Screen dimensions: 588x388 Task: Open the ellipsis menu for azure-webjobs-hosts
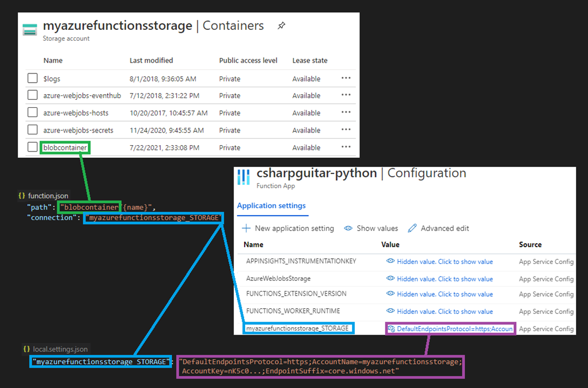pyautogui.click(x=346, y=112)
